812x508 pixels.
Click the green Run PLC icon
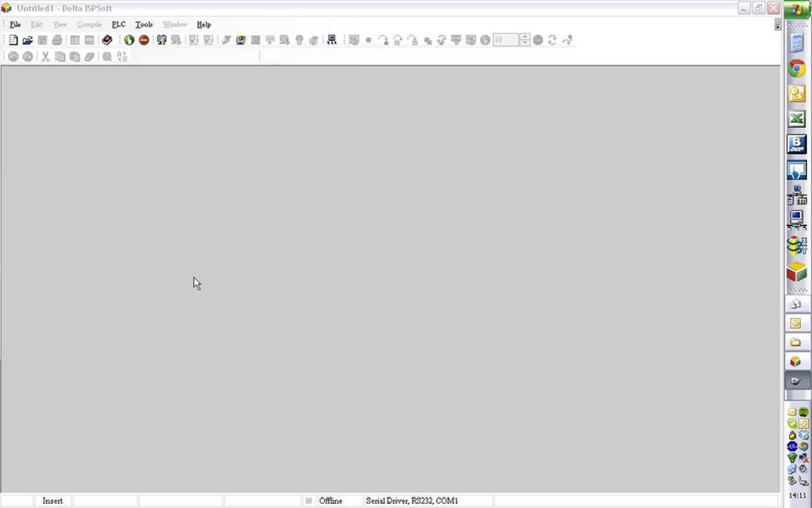point(129,40)
